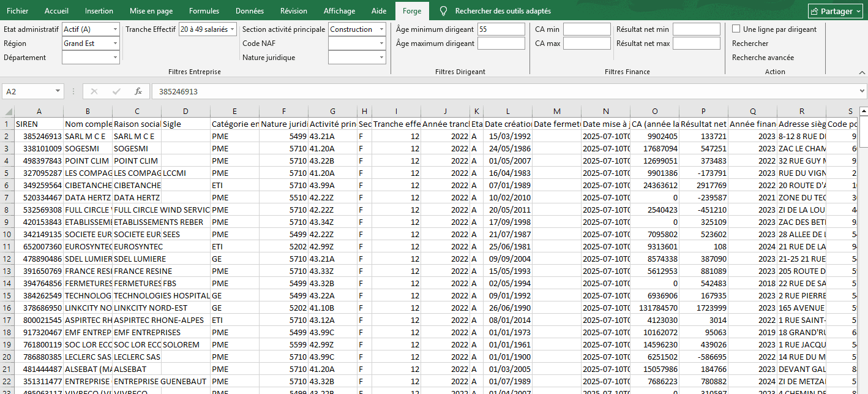Click the Select All corner triangle
Screen dimensions: 868x394
[x=7, y=112]
